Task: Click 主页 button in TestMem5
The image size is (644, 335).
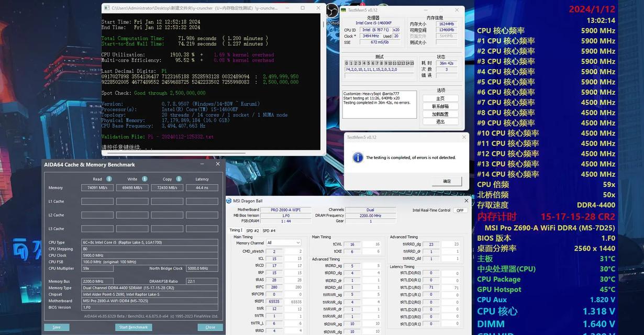Action: click(x=440, y=98)
